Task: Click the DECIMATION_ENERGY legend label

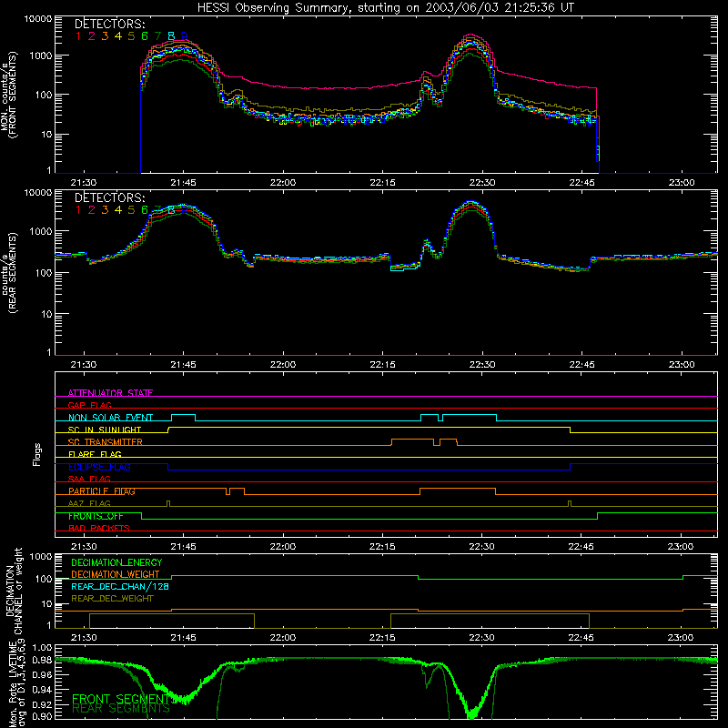Action: (116, 562)
